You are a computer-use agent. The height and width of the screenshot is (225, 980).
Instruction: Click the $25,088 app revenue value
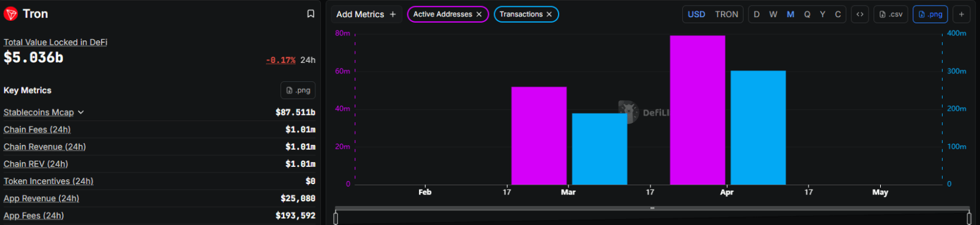click(298, 198)
